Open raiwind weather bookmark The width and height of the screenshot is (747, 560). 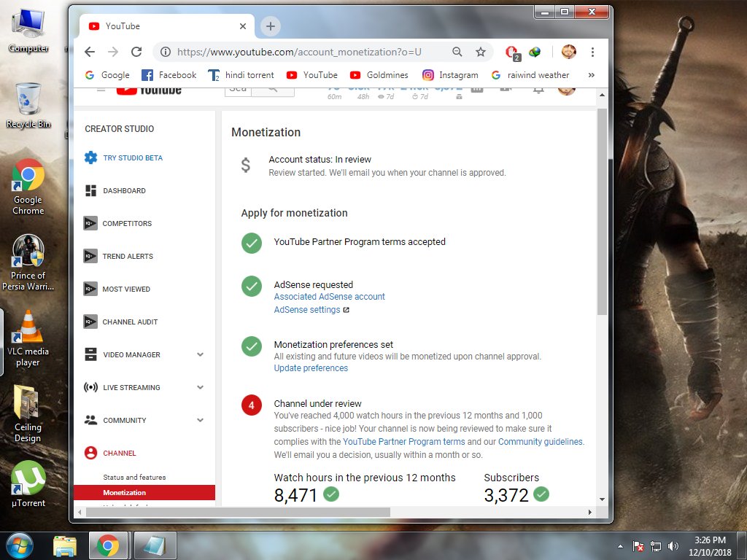click(x=530, y=75)
